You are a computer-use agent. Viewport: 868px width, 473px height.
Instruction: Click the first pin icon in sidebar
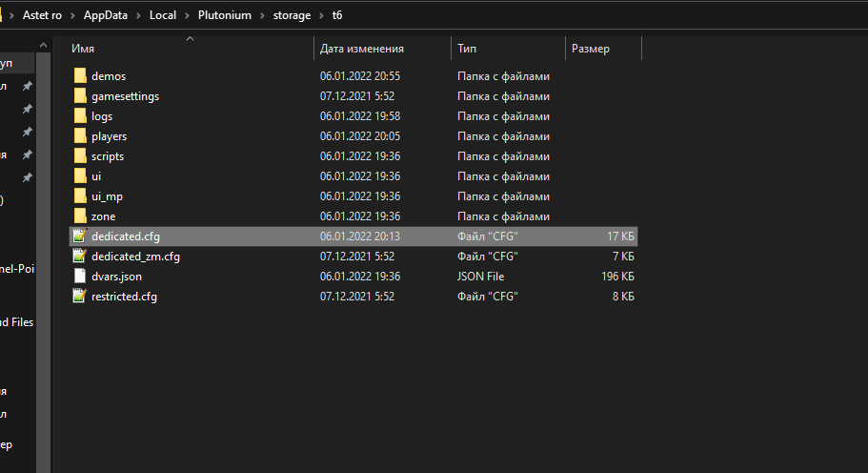(28, 86)
